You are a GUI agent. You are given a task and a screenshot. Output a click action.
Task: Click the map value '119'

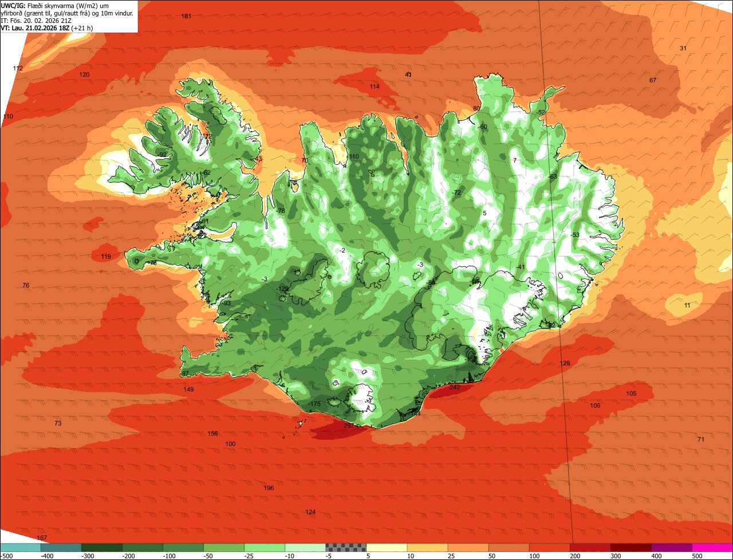[106, 257]
